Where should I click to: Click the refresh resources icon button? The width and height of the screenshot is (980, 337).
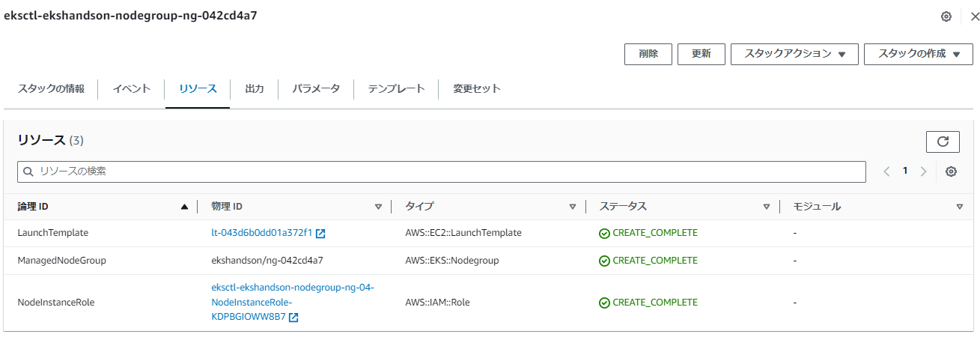(x=943, y=141)
